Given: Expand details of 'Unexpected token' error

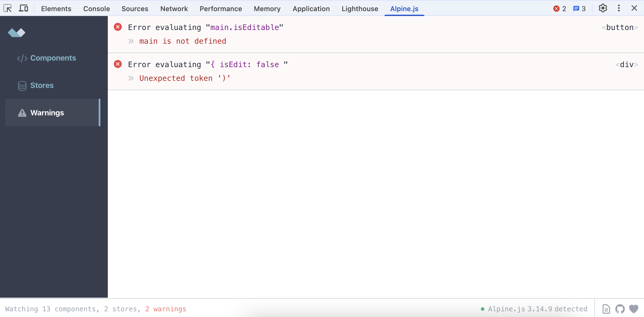Looking at the screenshot, I should click(131, 78).
